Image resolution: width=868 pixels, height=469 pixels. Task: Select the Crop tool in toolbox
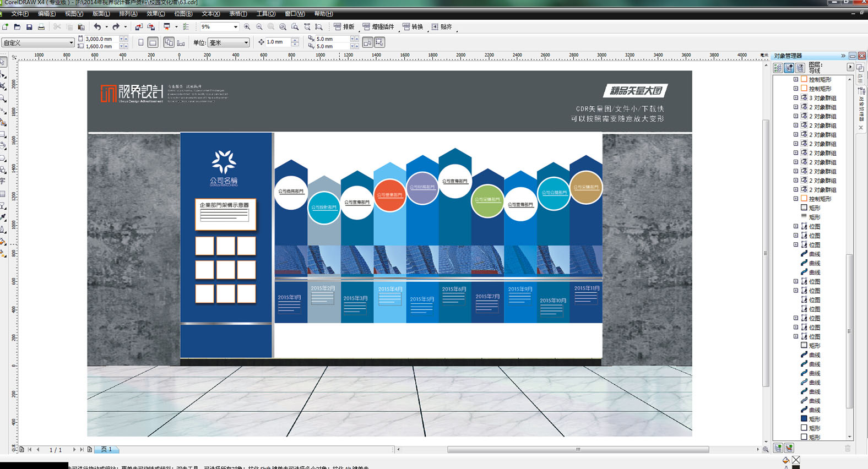[x=3, y=86]
